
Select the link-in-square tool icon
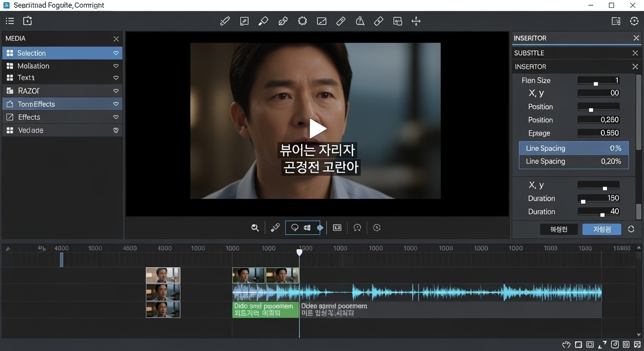coord(244,21)
